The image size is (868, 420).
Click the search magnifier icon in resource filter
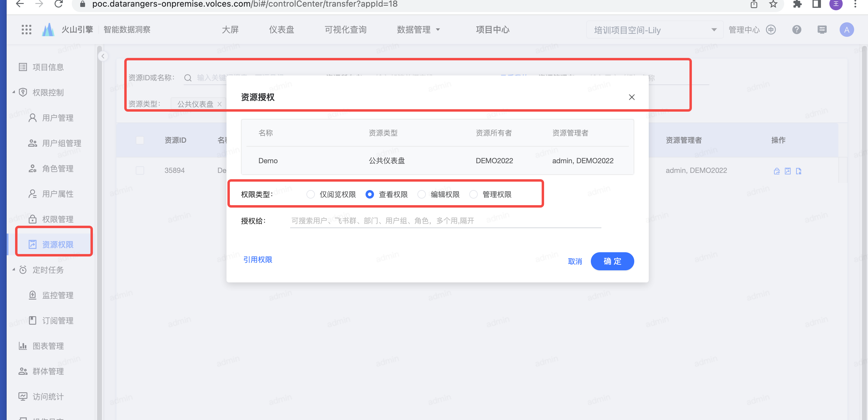[188, 78]
